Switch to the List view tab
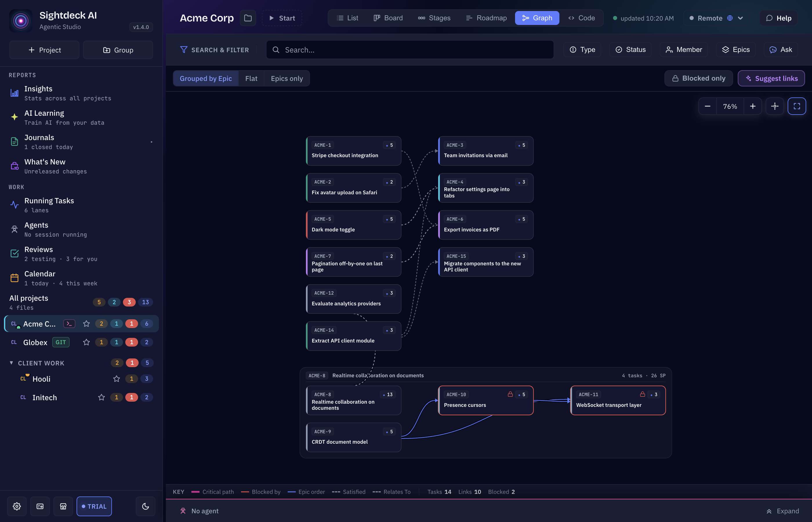This screenshot has width=812, height=522. pos(347,18)
